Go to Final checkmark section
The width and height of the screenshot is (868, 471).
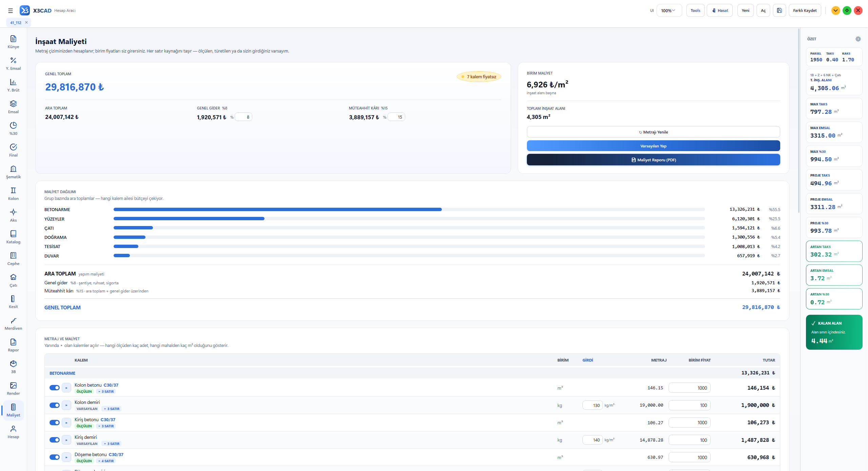click(x=13, y=150)
